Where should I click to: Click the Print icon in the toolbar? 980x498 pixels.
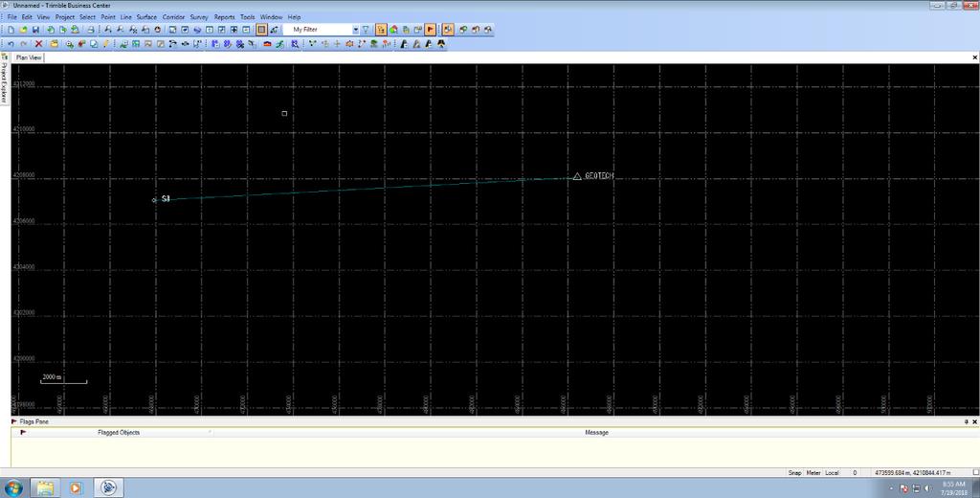point(91,30)
